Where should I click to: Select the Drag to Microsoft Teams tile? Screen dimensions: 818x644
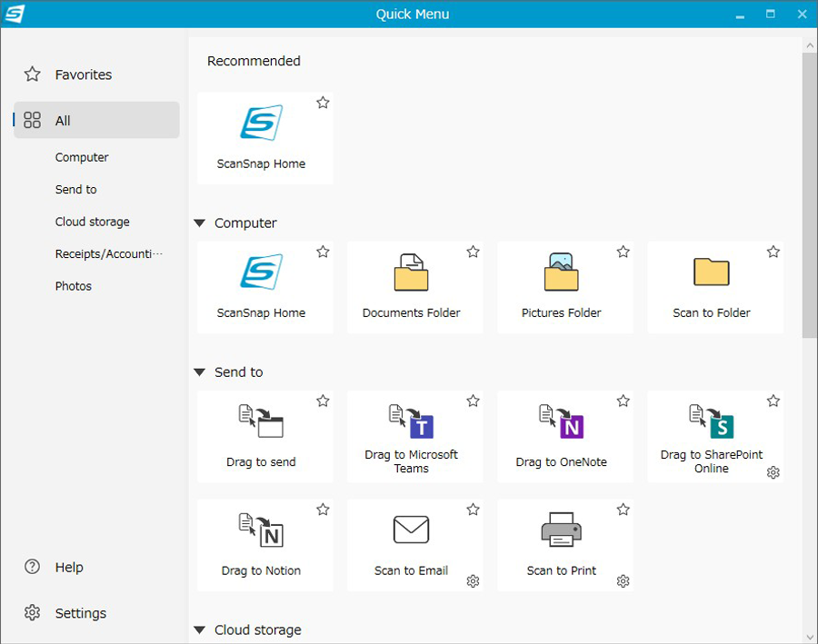coord(414,436)
